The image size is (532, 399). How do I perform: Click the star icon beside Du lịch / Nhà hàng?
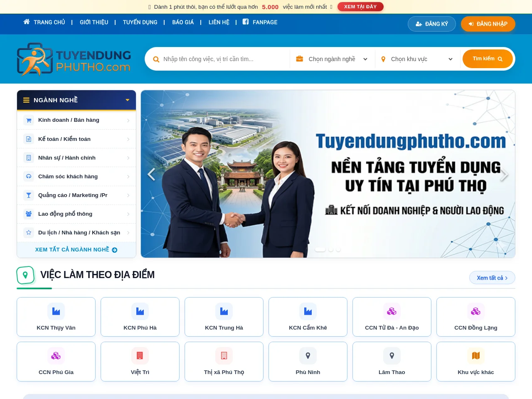[29, 232]
